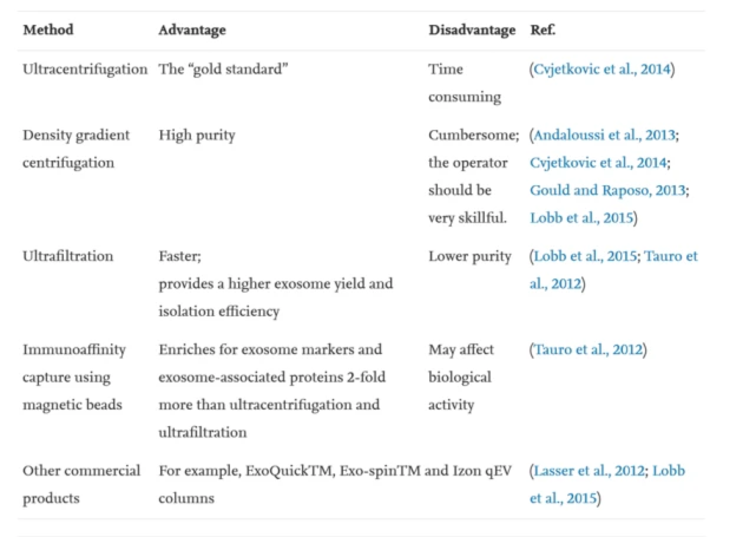Open the Lasser et al., 2012 citation

[589, 471]
